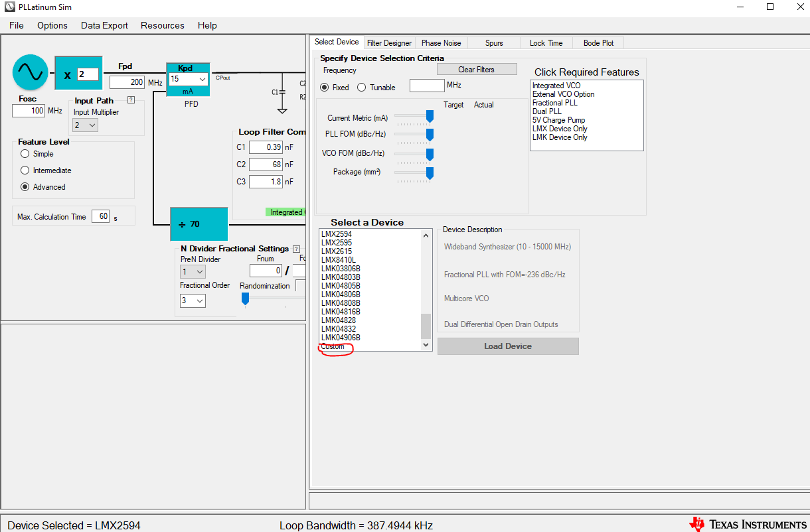The height and width of the screenshot is (532, 810).
Task: Click the Fnum input field
Action: point(266,271)
